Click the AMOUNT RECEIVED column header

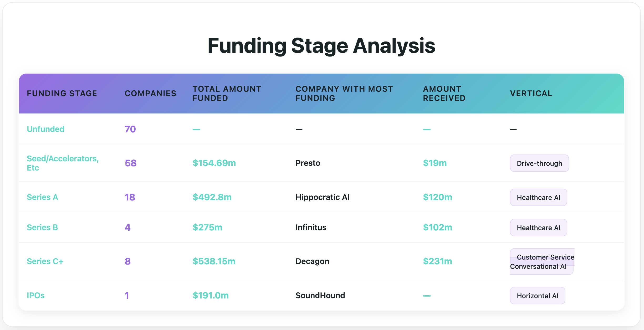(444, 94)
